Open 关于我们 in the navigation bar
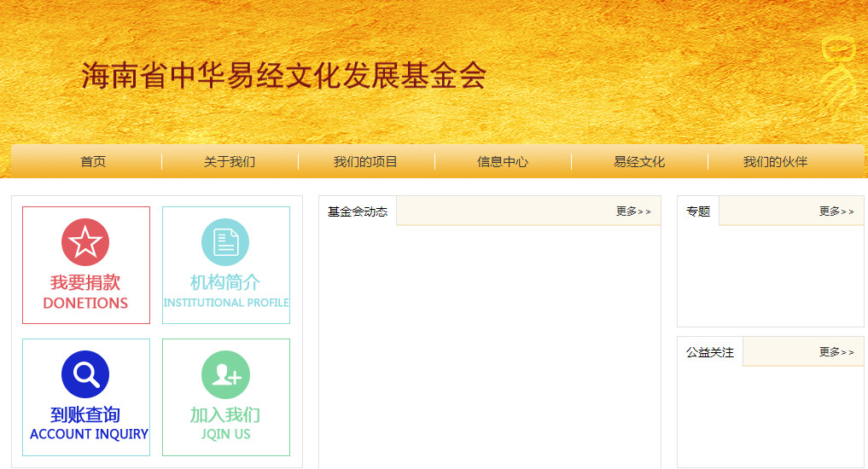Screen dimensions: 868x469 [230, 161]
